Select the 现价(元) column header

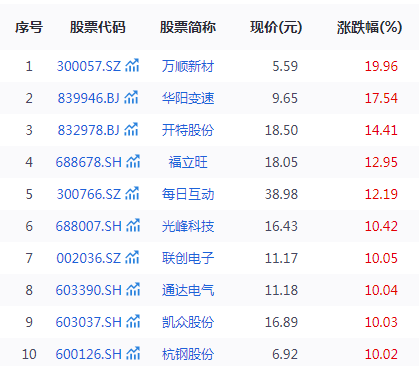click(x=276, y=27)
